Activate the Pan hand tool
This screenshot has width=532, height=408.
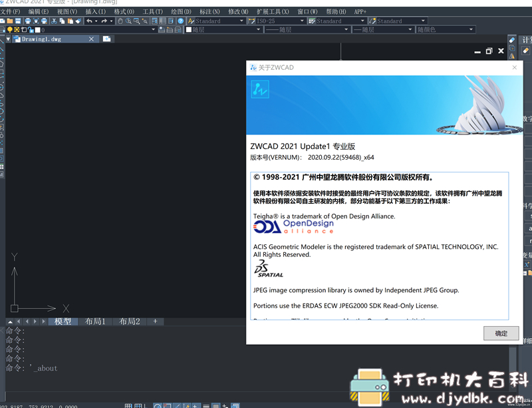click(x=120, y=21)
